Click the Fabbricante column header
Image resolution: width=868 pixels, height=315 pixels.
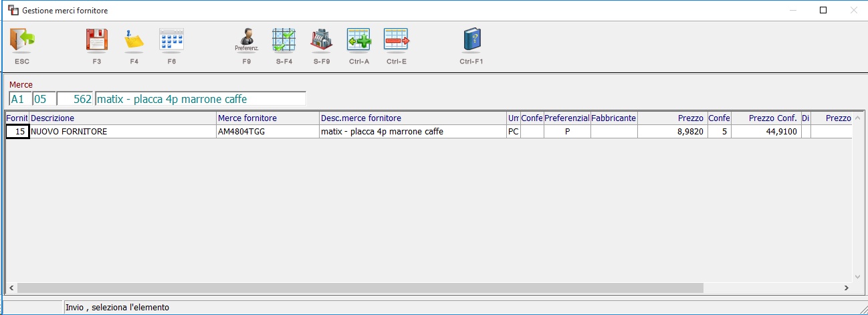(614, 118)
